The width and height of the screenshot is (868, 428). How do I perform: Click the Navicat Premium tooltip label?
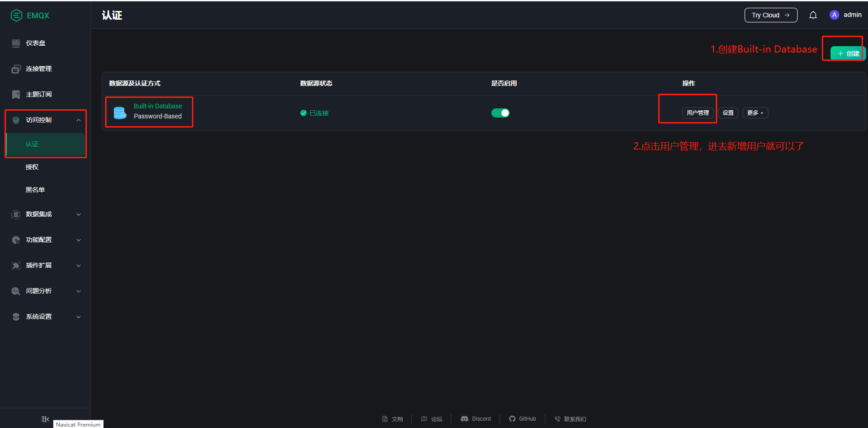tap(78, 424)
